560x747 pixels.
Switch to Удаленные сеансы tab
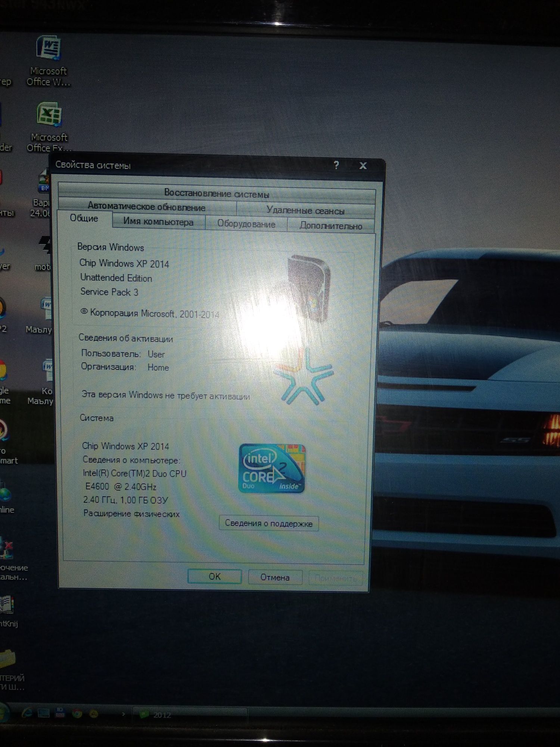point(305,211)
